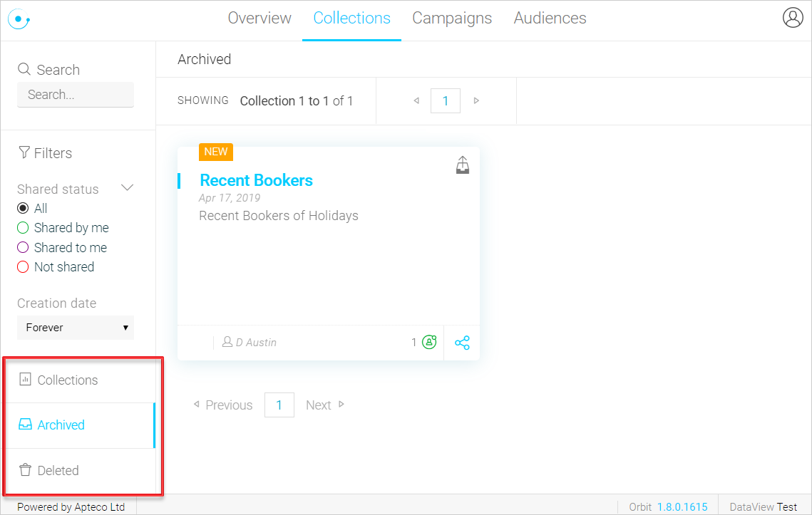812x515 pixels.
Task: Click the unarchive icon on Recent Bookers card
Action: pos(463,165)
